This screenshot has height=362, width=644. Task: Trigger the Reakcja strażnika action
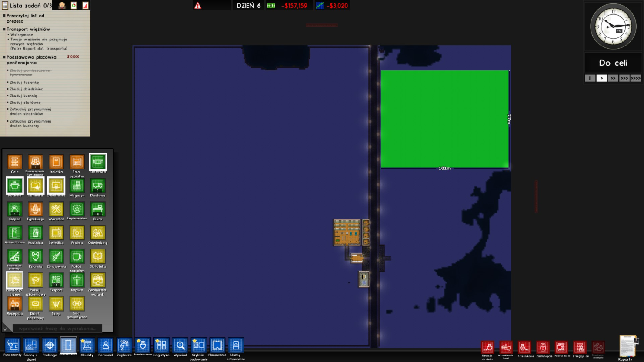click(487, 347)
